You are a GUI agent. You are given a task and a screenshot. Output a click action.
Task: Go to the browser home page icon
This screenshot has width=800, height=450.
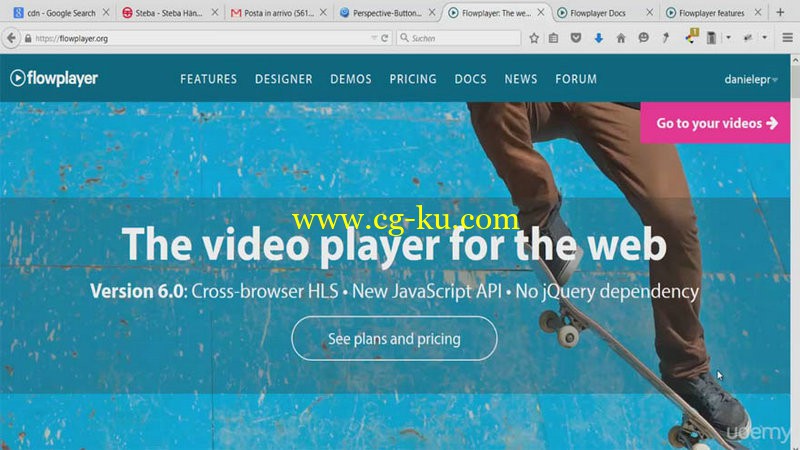tap(621, 38)
